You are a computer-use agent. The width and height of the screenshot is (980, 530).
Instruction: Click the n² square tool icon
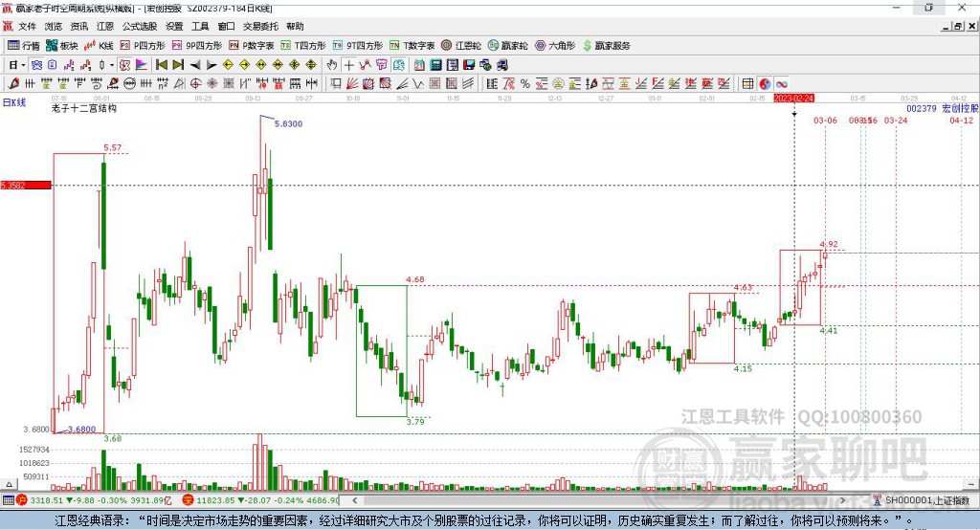pyautogui.click(x=163, y=84)
